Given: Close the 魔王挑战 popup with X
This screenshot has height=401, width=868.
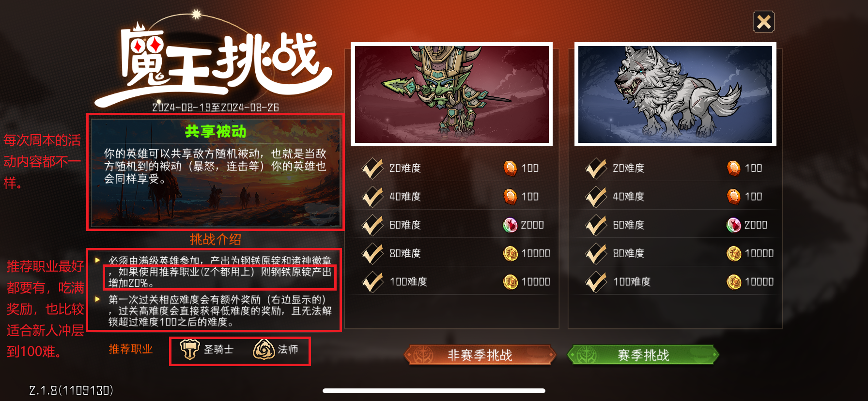Looking at the screenshot, I should click(764, 22).
